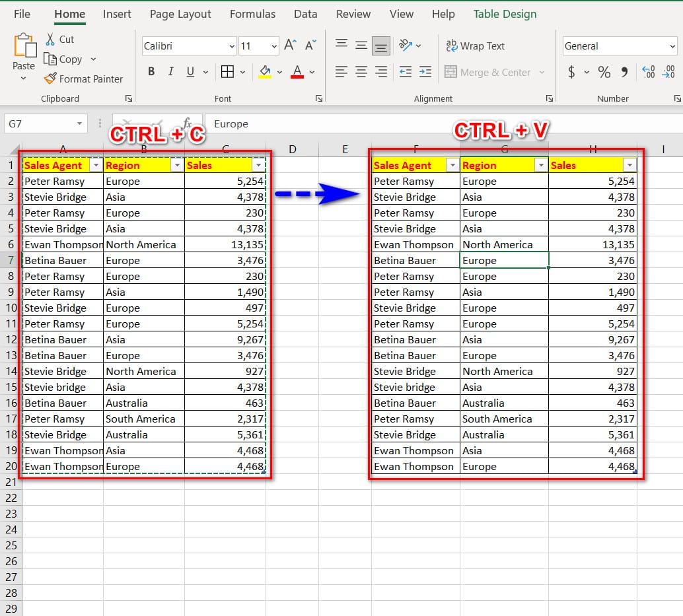The image size is (683, 616).
Task: Click the Paste clipboard icon
Action: coord(24,48)
